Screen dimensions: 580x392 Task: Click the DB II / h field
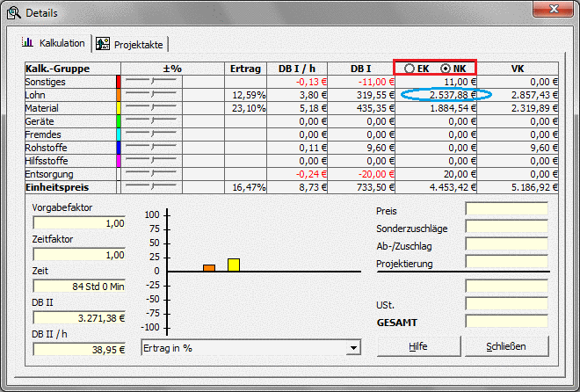click(79, 350)
